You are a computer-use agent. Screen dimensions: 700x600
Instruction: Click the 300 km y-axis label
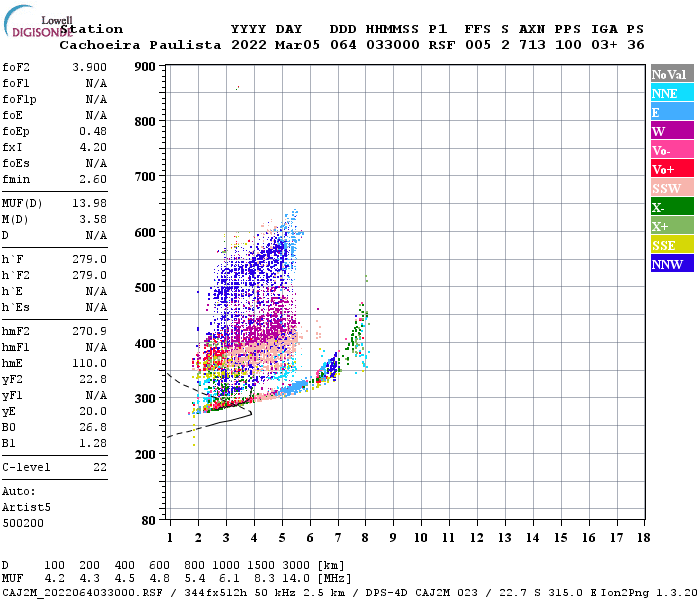click(x=145, y=398)
